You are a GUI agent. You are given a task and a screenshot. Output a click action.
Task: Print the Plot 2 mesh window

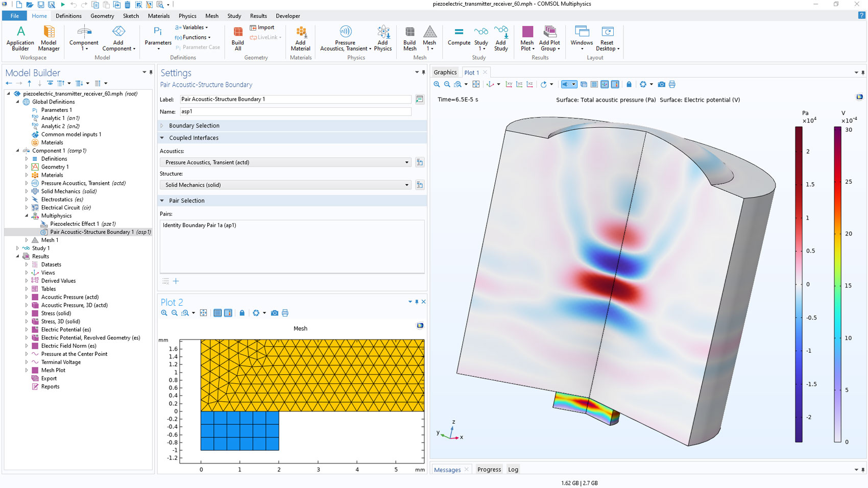click(285, 313)
